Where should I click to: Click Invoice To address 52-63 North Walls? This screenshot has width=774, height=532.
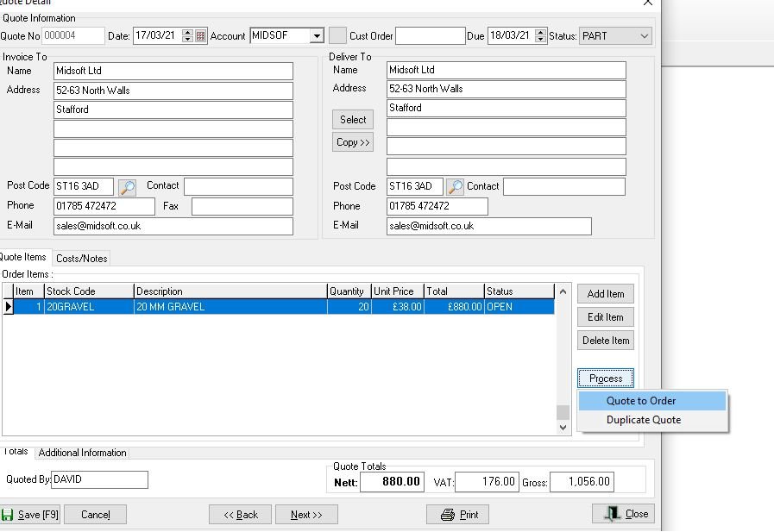pyautogui.click(x=173, y=91)
